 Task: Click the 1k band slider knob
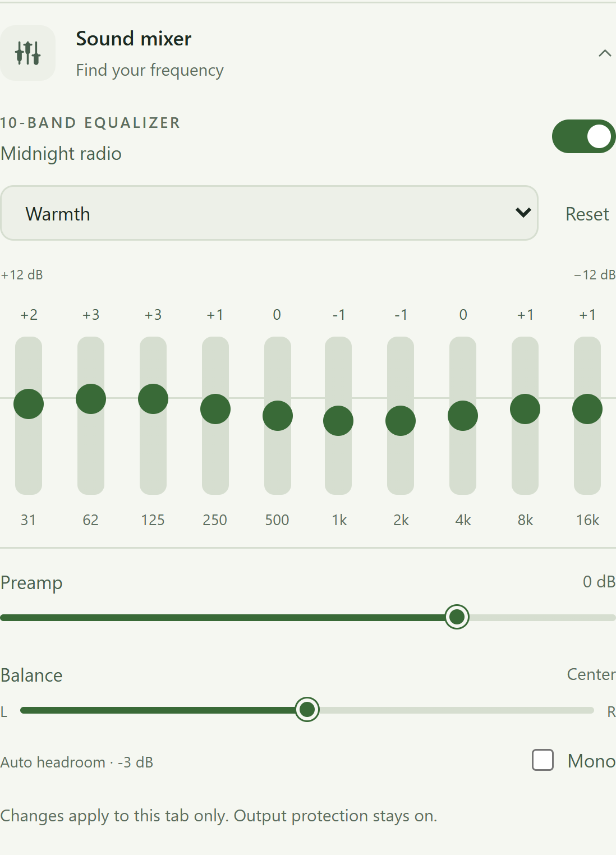point(338,421)
